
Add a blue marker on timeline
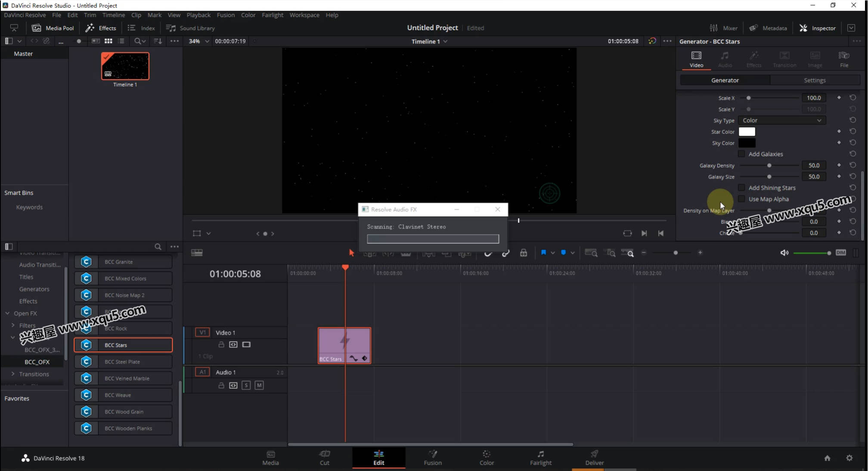[563, 253]
